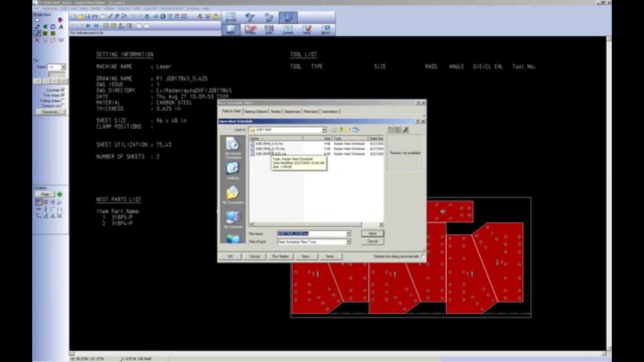The height and width of the screenshot is (362, 644).
Task: Open the View menu icon in file dialog
Action: [356, 130]
